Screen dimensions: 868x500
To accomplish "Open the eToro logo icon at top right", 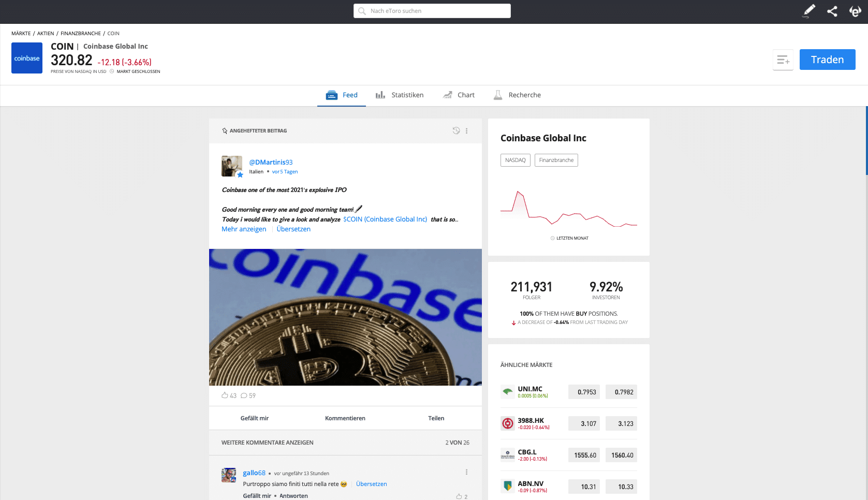I will (855, 11).
